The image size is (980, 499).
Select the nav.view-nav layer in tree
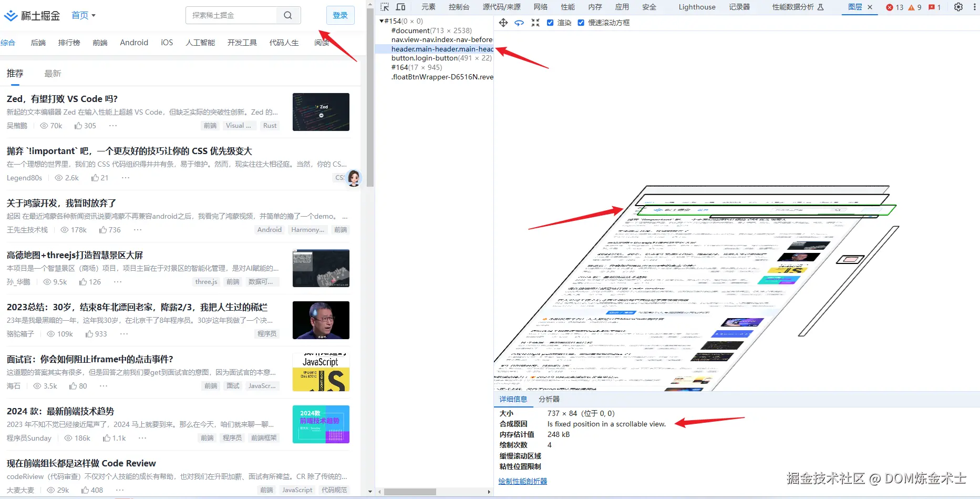tap(442, 39)
